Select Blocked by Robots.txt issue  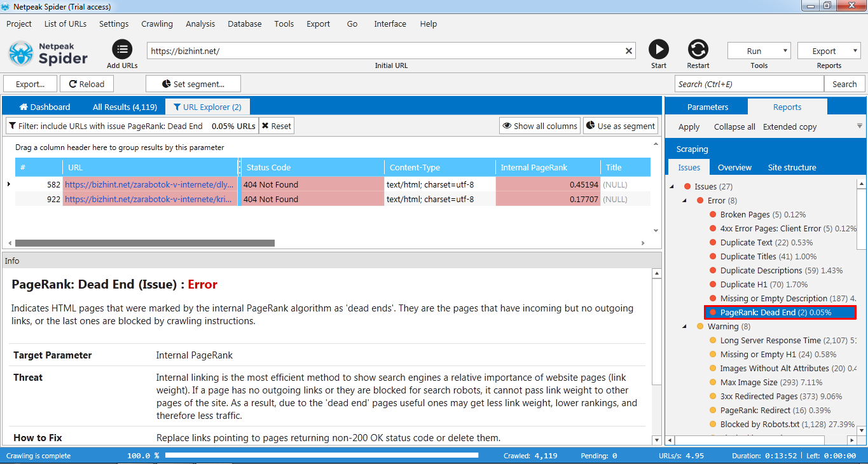[x=782, y=424]
